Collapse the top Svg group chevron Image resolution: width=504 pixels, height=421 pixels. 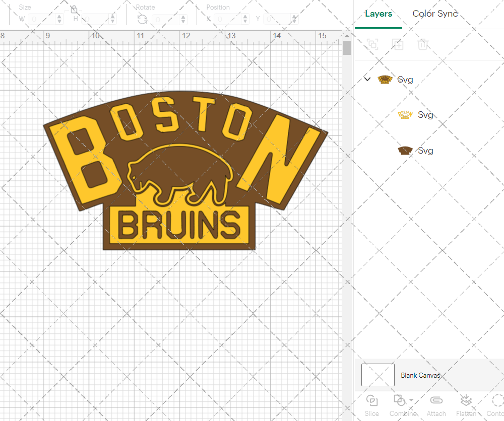pyautogui.click(x=367, y=79)
